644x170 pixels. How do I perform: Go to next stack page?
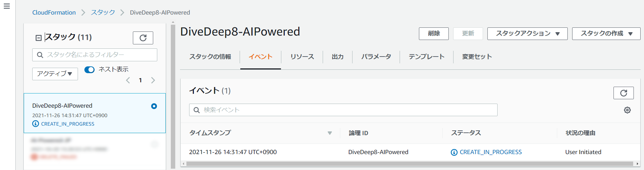[x=153, y=80]
